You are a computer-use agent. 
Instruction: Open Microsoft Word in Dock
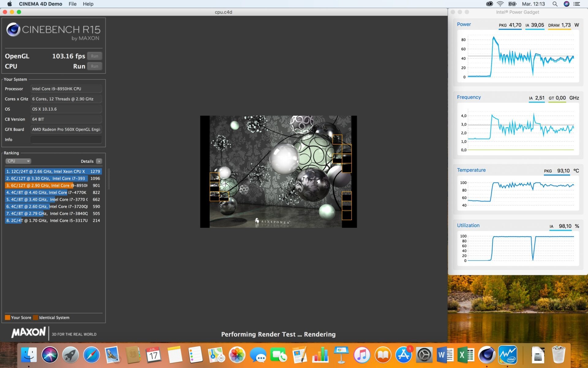(x=445, y=355)
